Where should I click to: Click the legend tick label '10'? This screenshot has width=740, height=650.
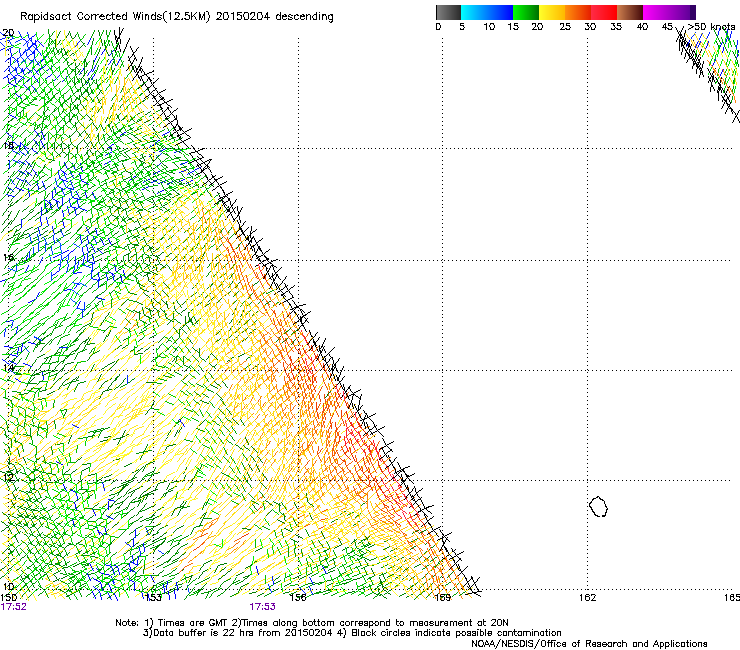(489, 27)
